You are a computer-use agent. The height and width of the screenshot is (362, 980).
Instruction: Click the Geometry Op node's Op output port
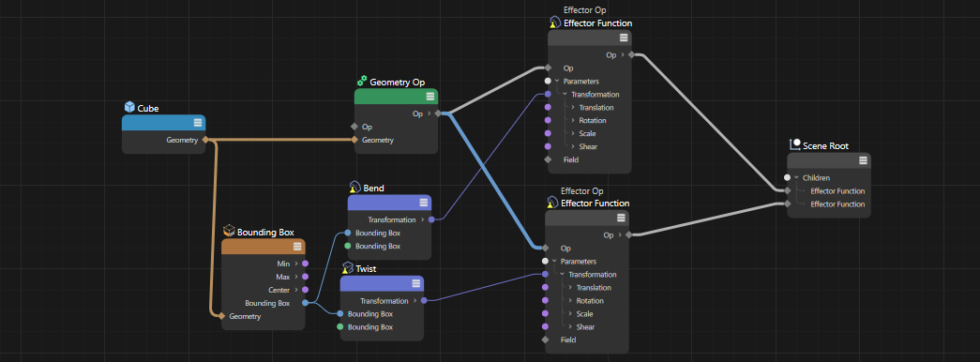click(x=438, y=113)
